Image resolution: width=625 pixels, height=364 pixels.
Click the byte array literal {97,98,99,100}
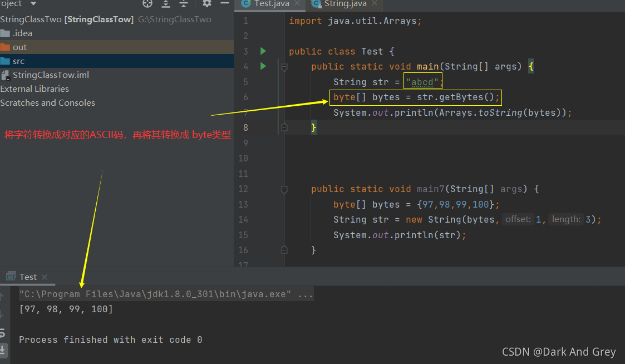(x=456, y=204)
